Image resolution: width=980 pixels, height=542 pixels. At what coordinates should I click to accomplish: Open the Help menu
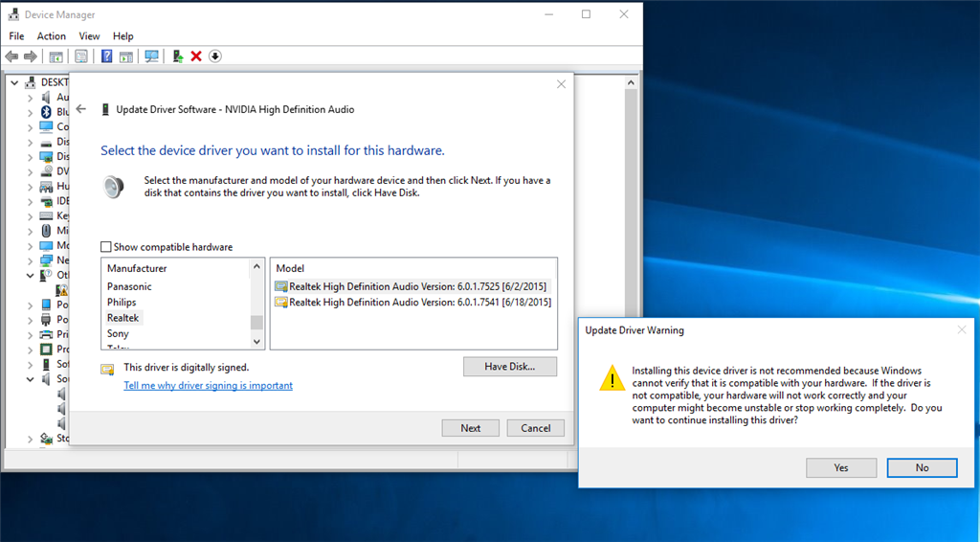tap(123, 36)
